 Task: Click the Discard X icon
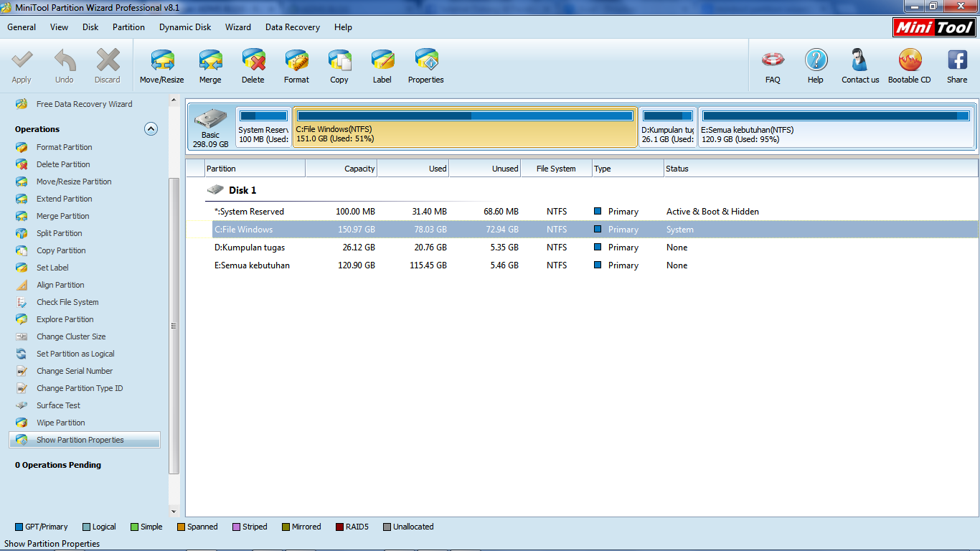(x=108, y=59)
